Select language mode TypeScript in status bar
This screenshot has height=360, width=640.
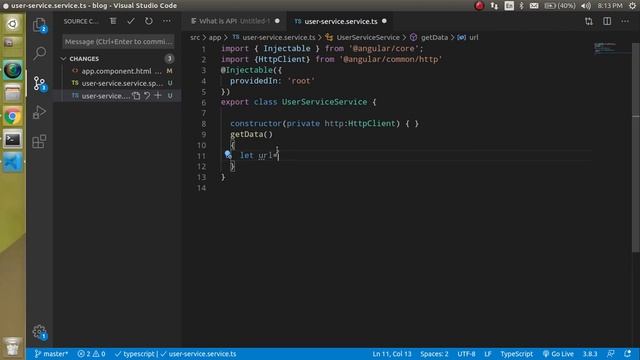(x=516, y=354)
